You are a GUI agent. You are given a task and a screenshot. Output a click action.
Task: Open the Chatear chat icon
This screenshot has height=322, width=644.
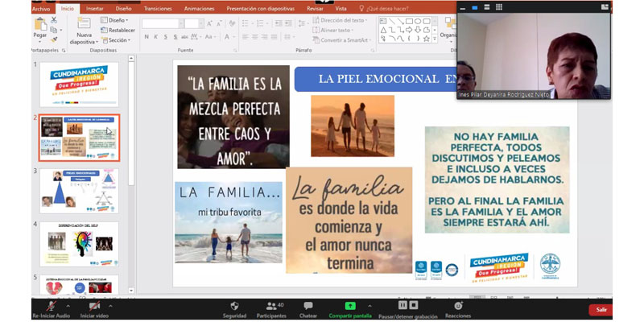coord(308,306)
